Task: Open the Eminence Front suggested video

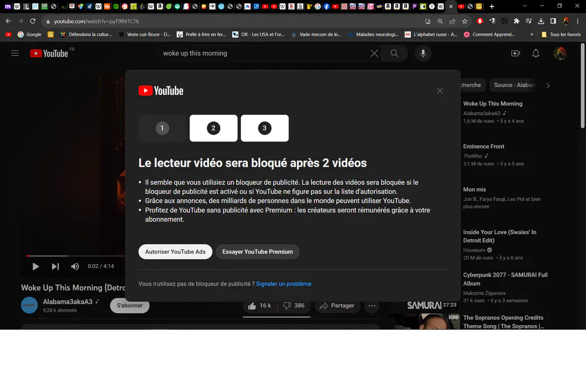Action: click(484, 146)
